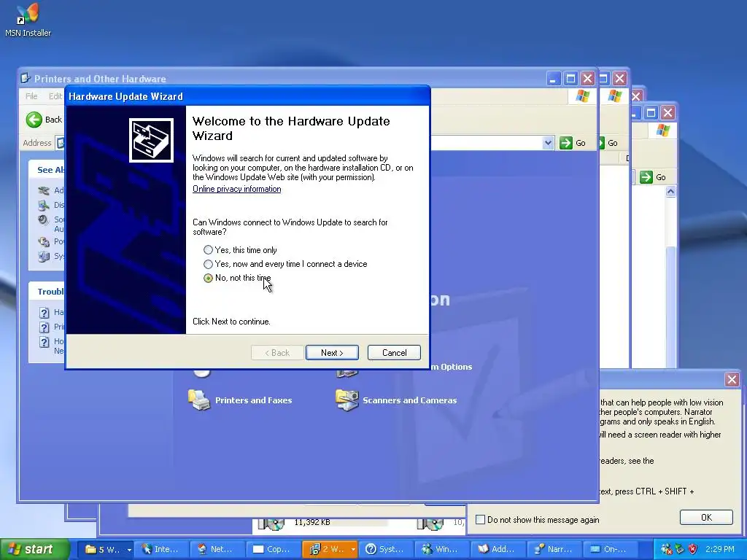Viewport: 747px width, 560px height.
Task: Switch to the Network taskbar button
Action: (x=216, y=550)
